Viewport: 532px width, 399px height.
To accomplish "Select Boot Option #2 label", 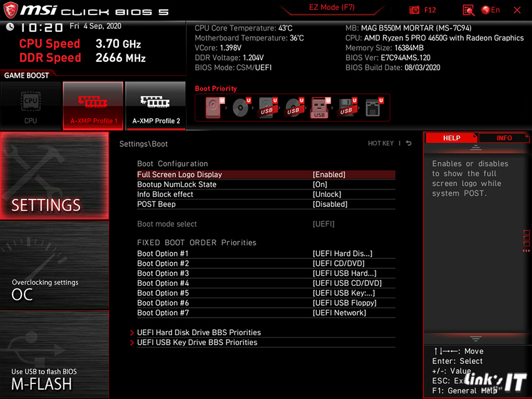I will tap(163, 263).
